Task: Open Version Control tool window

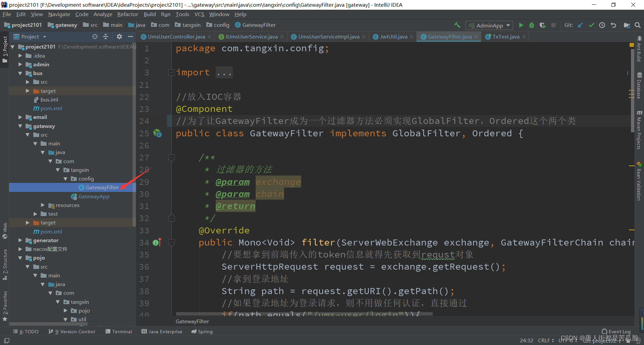Action: (x=72, y=332)
